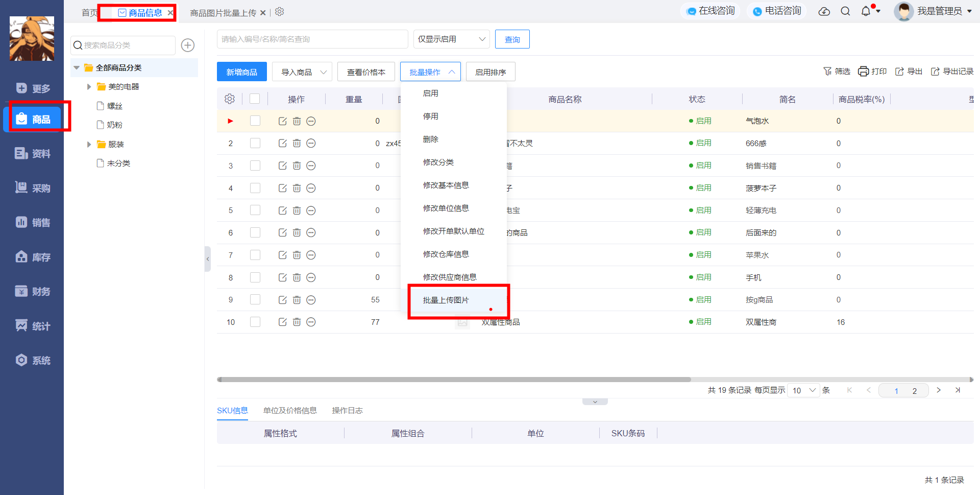Toggle the select-all header checkbox
The height and width of the screenshot is (495, 980).
click(255, 99)
